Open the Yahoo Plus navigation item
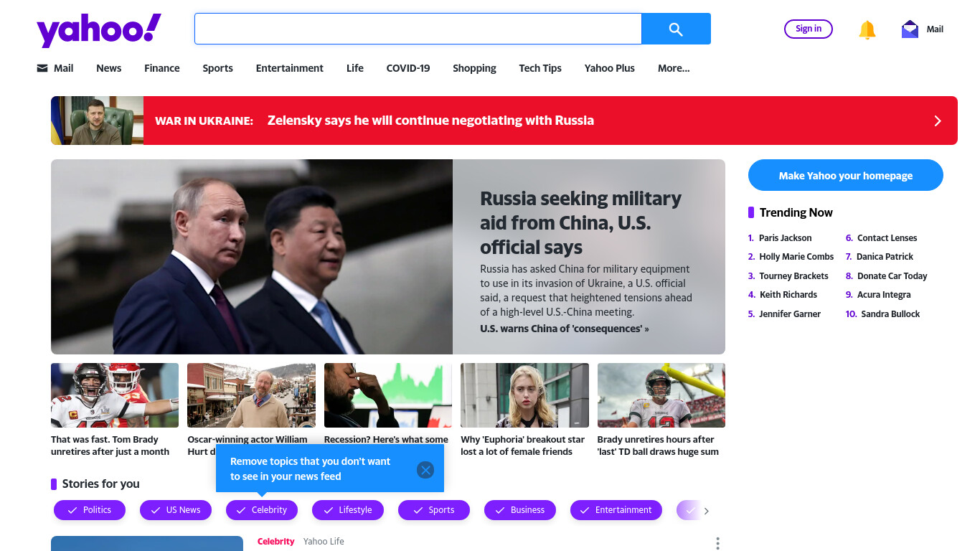This screenshot has width=980, height=551. (610, 68)
